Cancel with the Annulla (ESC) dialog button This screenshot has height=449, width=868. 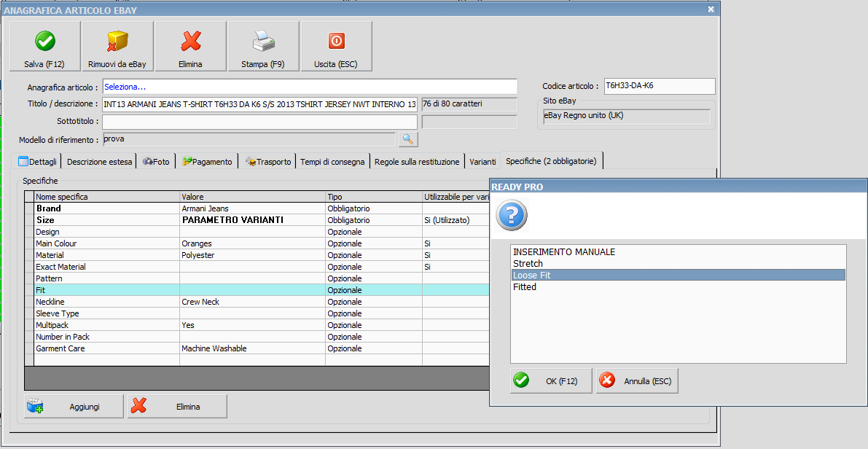pyautogui.click(x=637, y=381)
